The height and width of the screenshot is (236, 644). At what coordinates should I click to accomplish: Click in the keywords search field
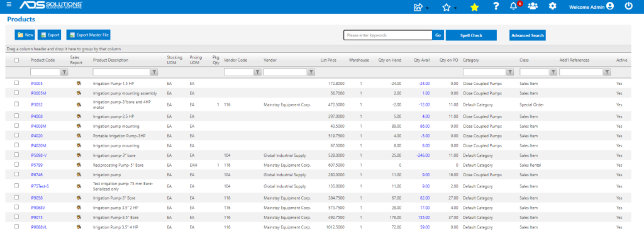pos(388,35)
